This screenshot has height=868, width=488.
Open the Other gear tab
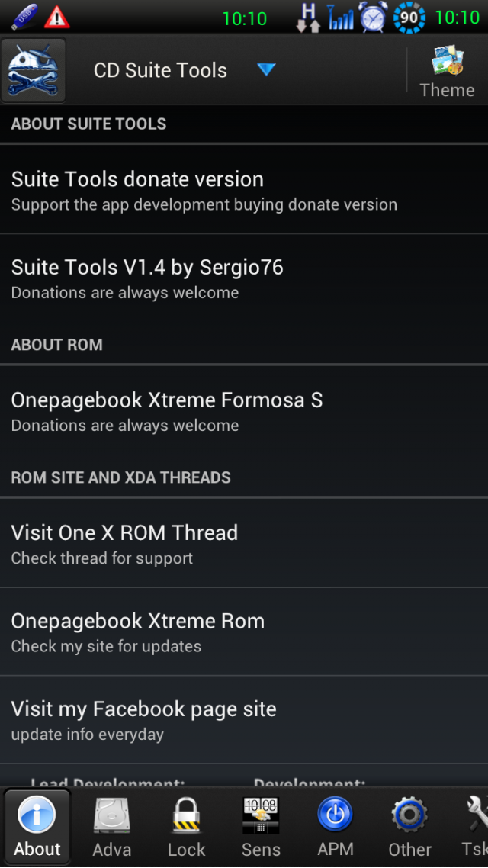point(409,827)
